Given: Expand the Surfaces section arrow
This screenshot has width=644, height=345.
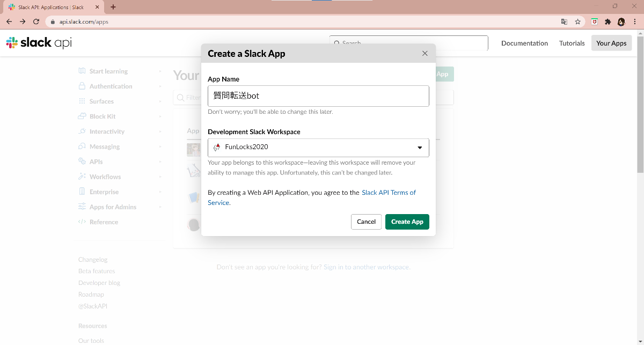Looking at the screenshot, I should (x=160, y=101).
